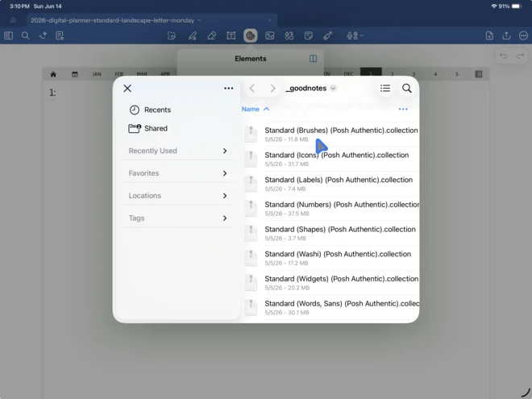Close the file picker dialog
The image size is (532, 399).
127,88
